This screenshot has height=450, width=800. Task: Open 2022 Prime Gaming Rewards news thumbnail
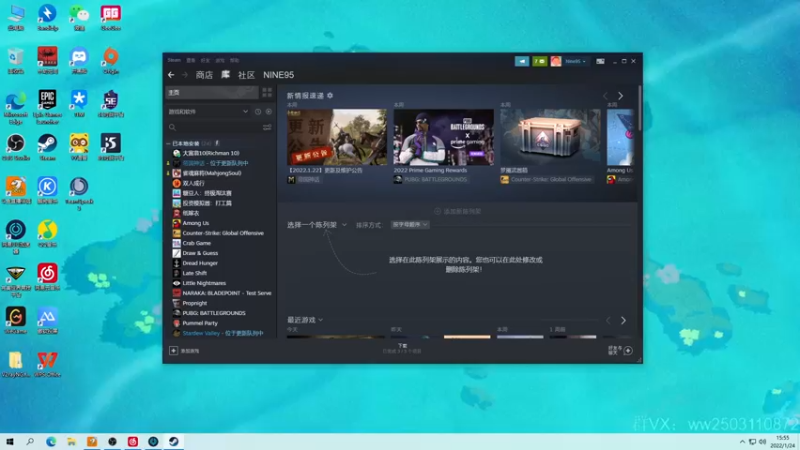[443, 137]
